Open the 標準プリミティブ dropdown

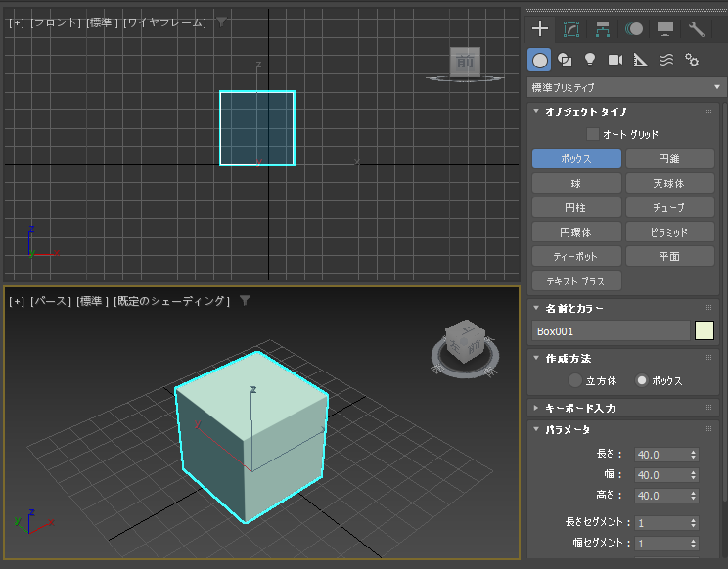pyautogui.click(x=625, y=87)
